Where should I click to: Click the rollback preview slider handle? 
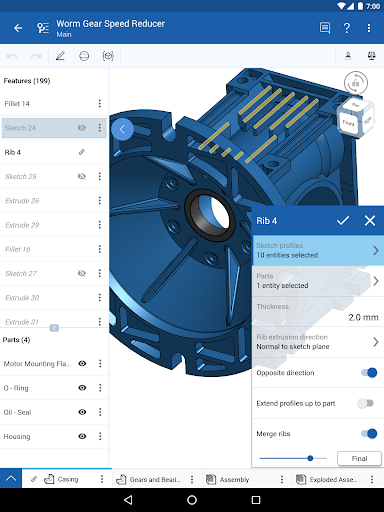pos(310,458)
